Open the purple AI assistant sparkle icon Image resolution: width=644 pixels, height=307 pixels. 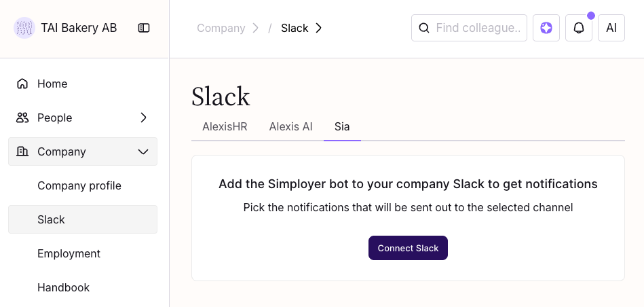coord(546,28)
